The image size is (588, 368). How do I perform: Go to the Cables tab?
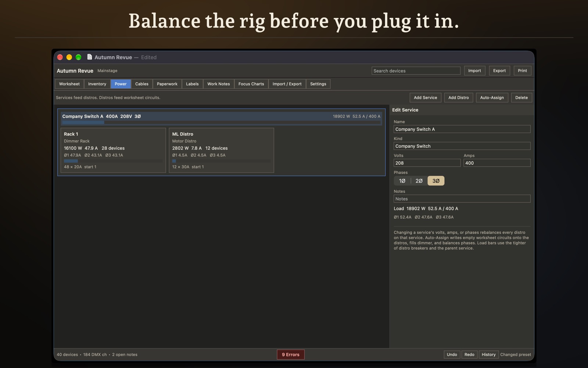coord(142,84)
